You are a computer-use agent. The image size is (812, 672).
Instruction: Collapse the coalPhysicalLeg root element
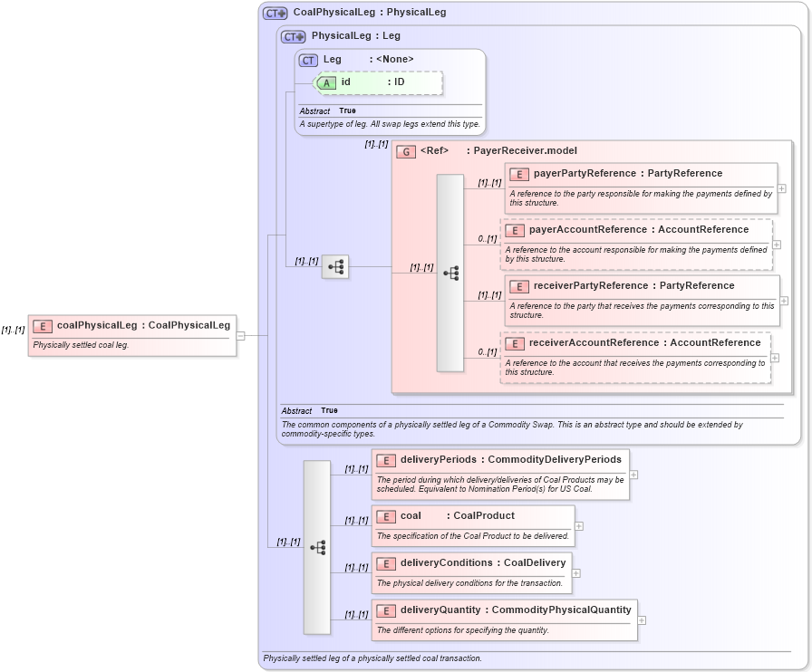pos(241,336)
